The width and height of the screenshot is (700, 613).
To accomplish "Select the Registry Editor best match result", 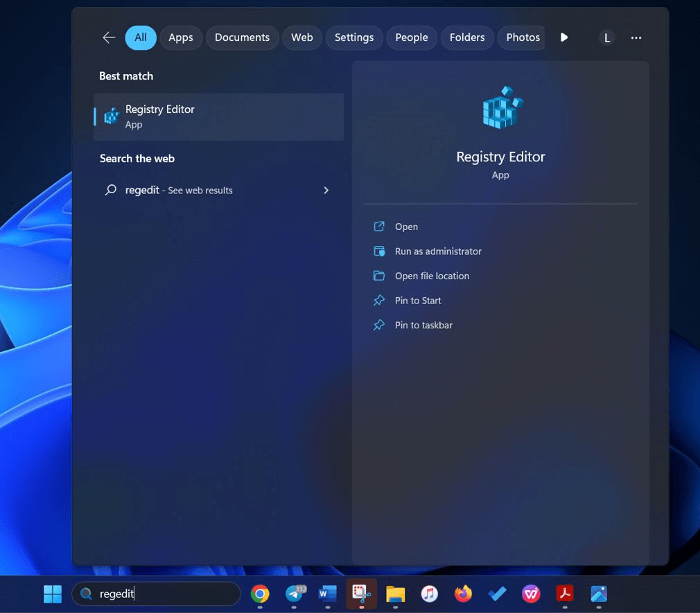I will [219, 117].
